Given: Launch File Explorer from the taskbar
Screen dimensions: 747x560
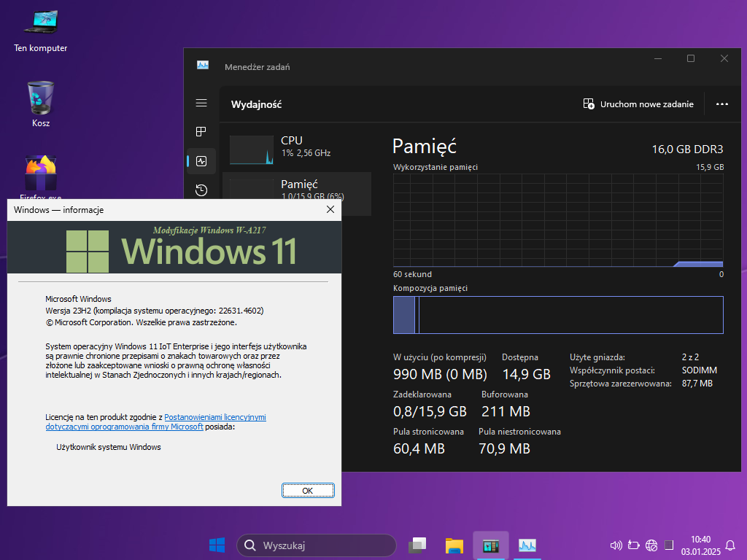Looking at the screenshot, I should click(x=454, y=545).
